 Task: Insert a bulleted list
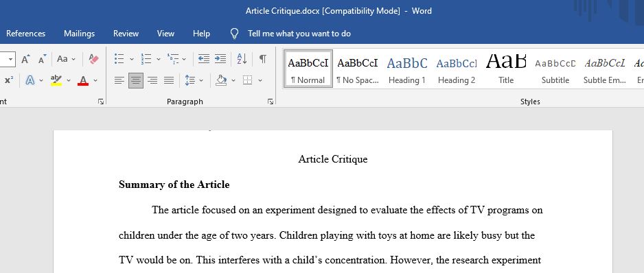[x=119, y=59]
